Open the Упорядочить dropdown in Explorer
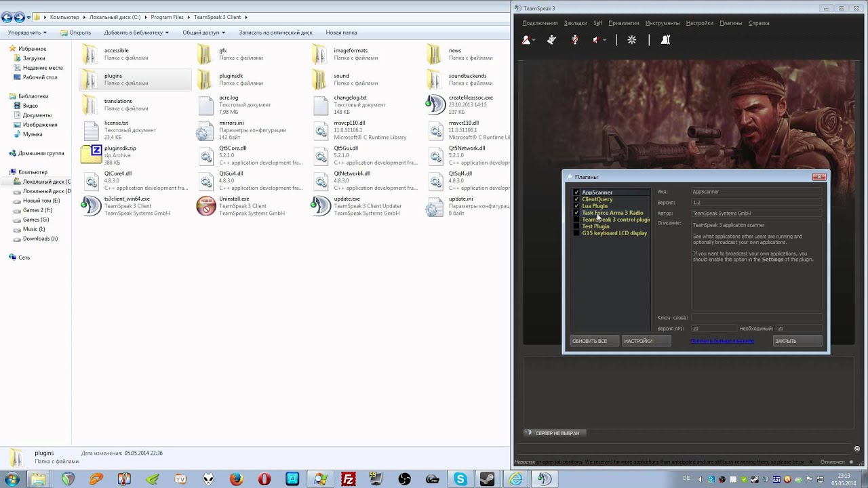This screenshot has height=488, width=868. point(27,33)
